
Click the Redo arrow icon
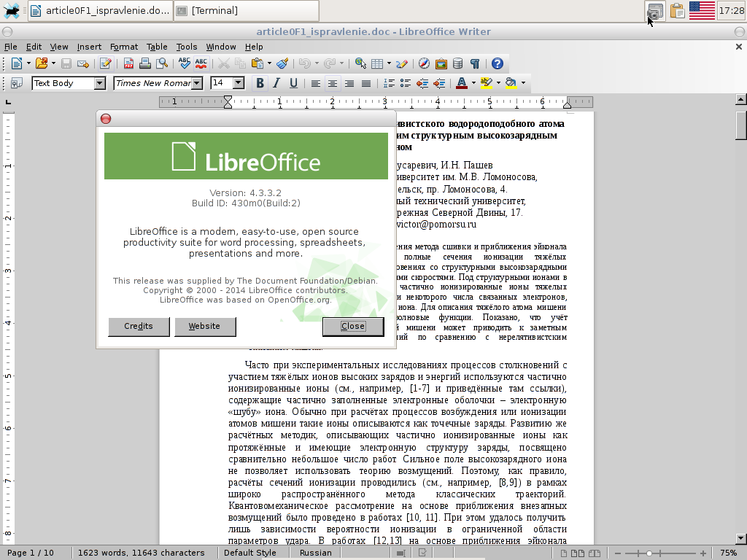[329, 63]
